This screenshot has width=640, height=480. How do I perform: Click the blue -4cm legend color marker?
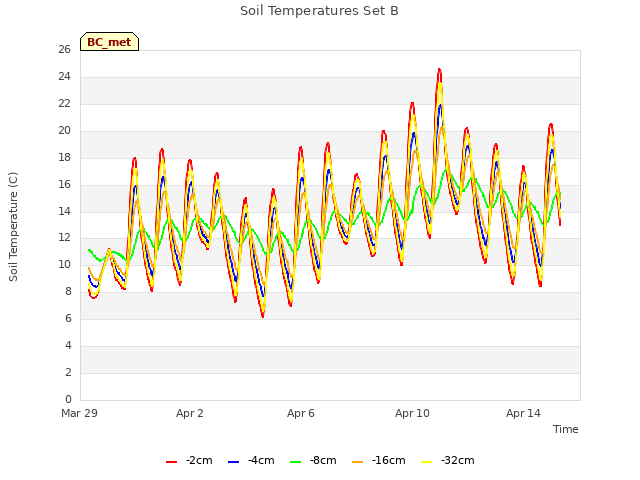[233, 462]
